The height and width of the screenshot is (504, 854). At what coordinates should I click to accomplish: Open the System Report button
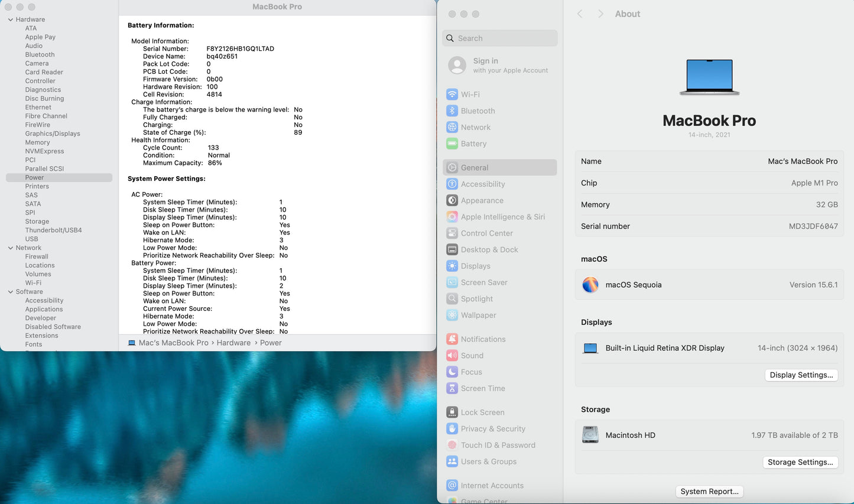pyautogui.click(x=709, y=492)
